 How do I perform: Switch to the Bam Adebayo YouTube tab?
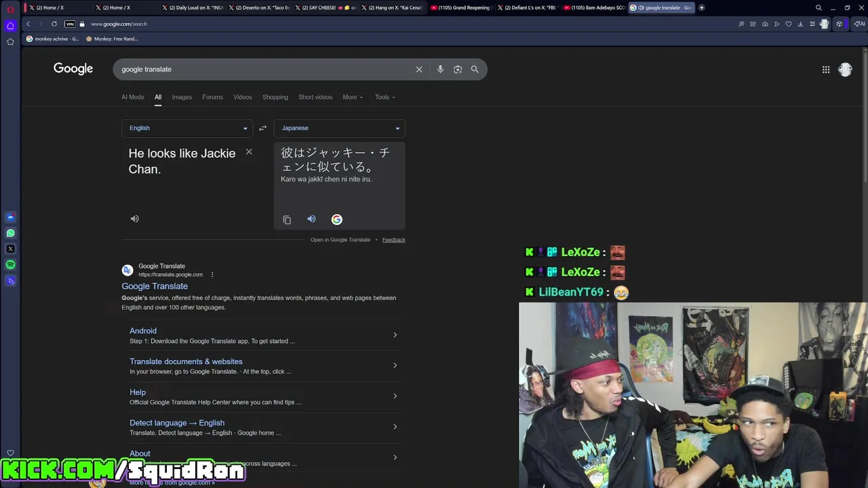click(x=595, y=7)
